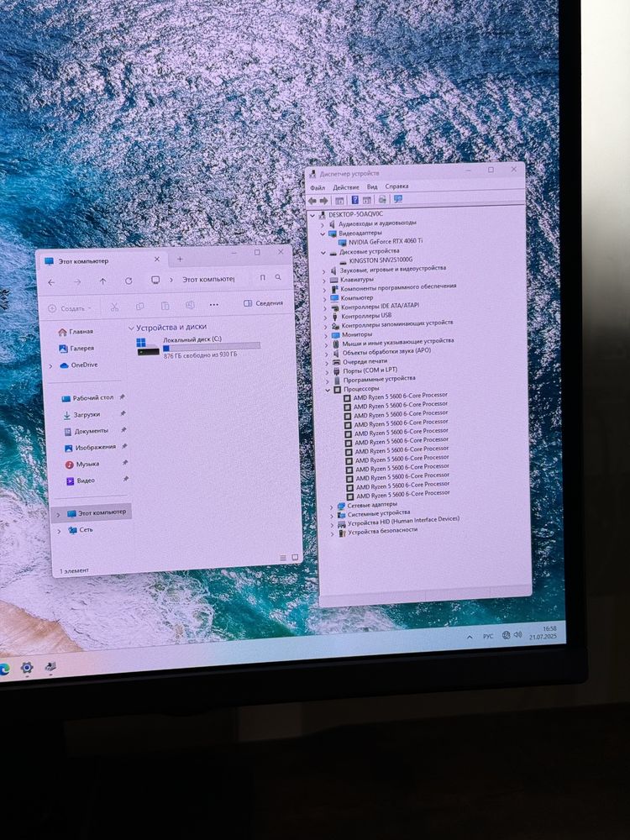Click the PC icon in Explorer address bar
Image resolution: width=630 pixels, height=840 pixels.
point(155,281)
